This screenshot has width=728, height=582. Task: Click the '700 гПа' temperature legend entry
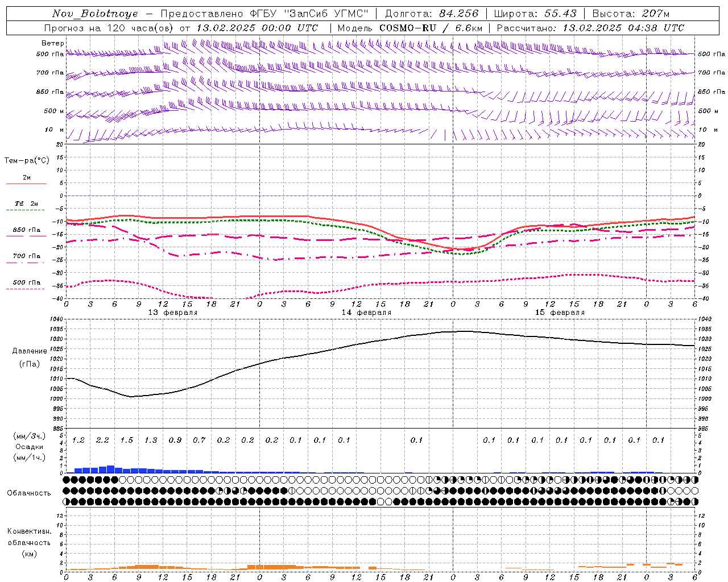click(x=27, y=256)
